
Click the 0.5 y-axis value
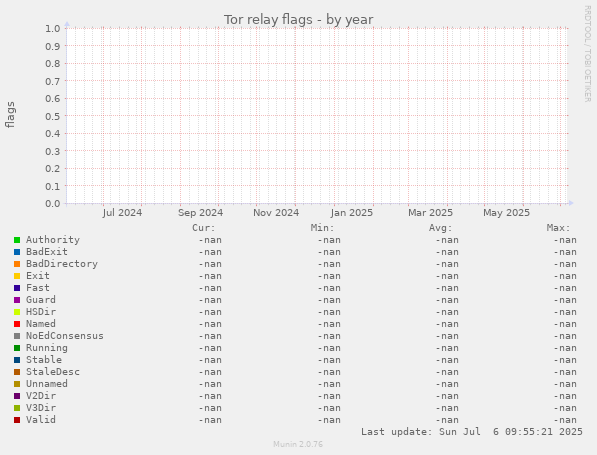coord(53,116)
